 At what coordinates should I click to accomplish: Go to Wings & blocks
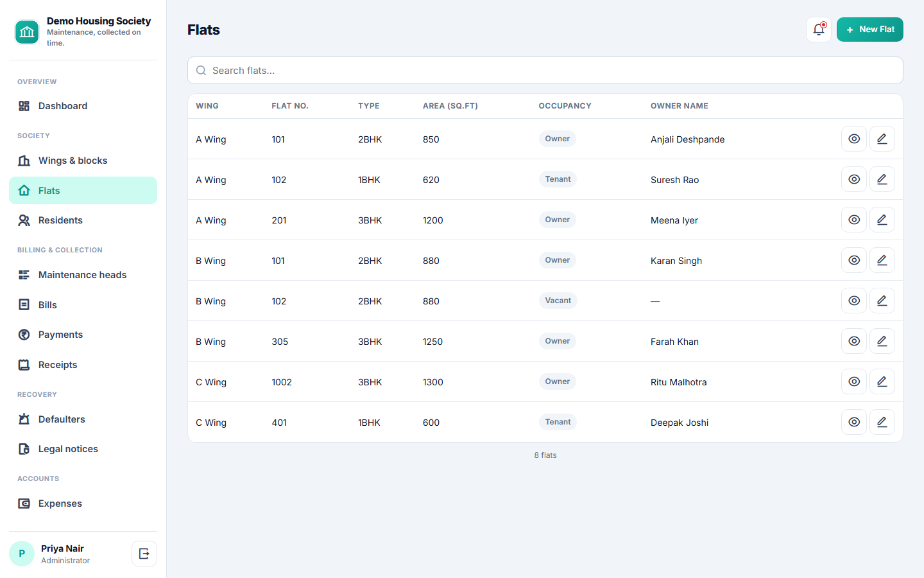click(x=83, y=161)
